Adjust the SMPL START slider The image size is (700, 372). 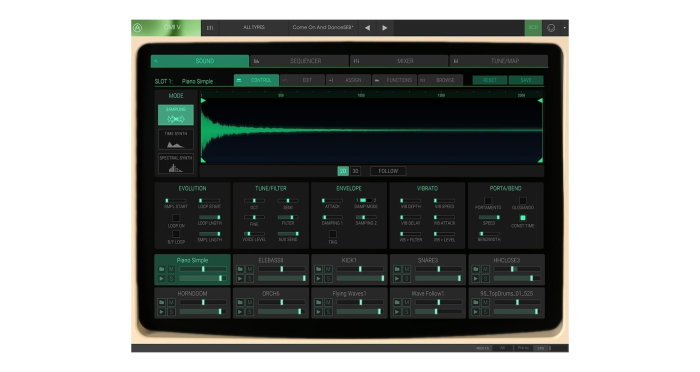click(175, 201)
